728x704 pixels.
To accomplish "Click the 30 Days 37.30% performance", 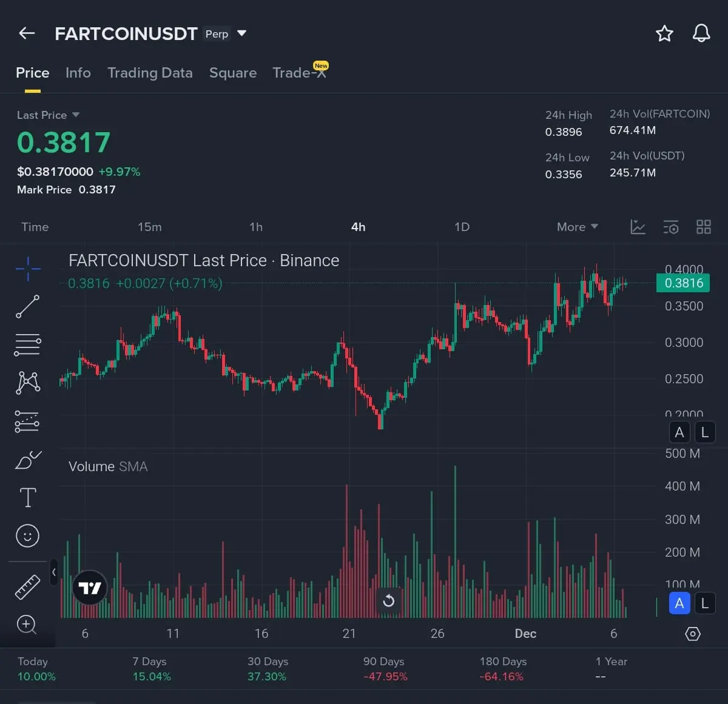I will 268,669.
